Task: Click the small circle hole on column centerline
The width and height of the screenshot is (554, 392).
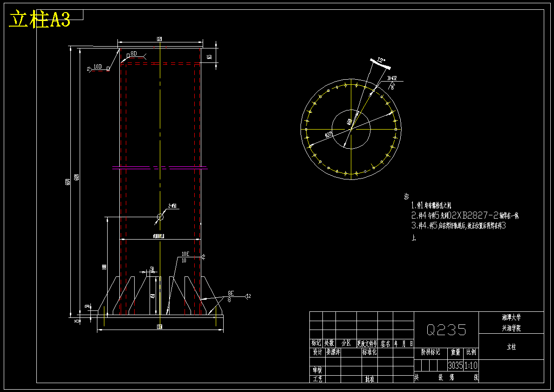Action: click(160, 217)
